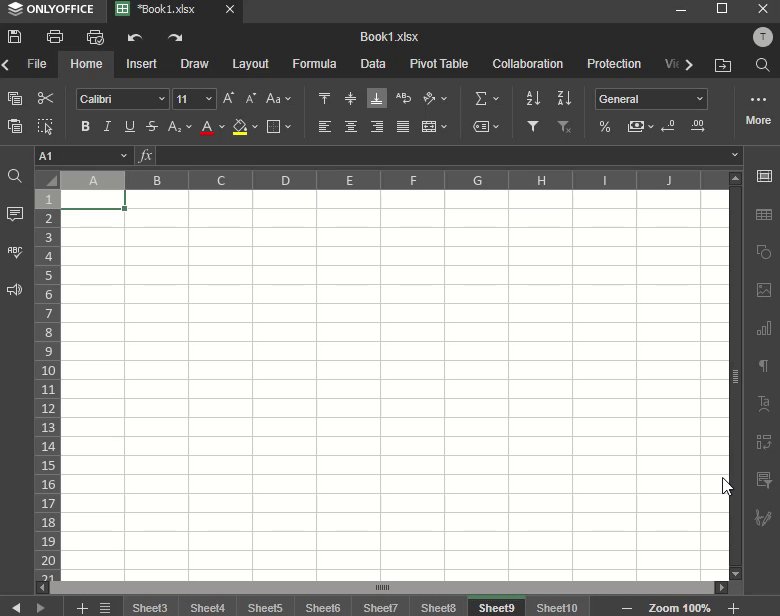Click the Name Box showing A1
Viewport: 780px width, 616px height.
83,156
